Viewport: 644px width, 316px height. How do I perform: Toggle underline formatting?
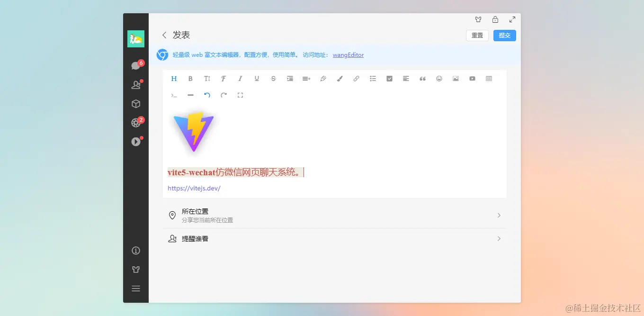[x=257, y=78]
